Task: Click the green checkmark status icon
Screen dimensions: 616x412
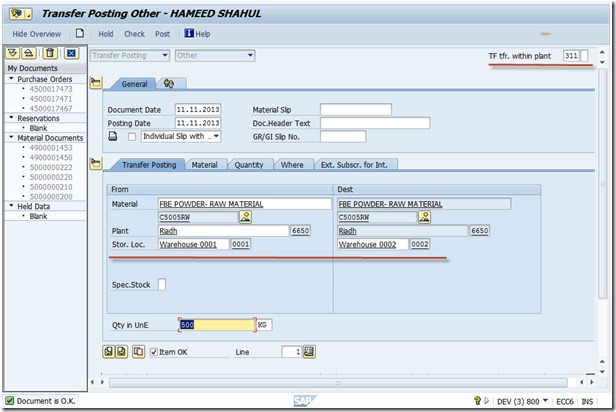Action: click(x=10, y=401)
